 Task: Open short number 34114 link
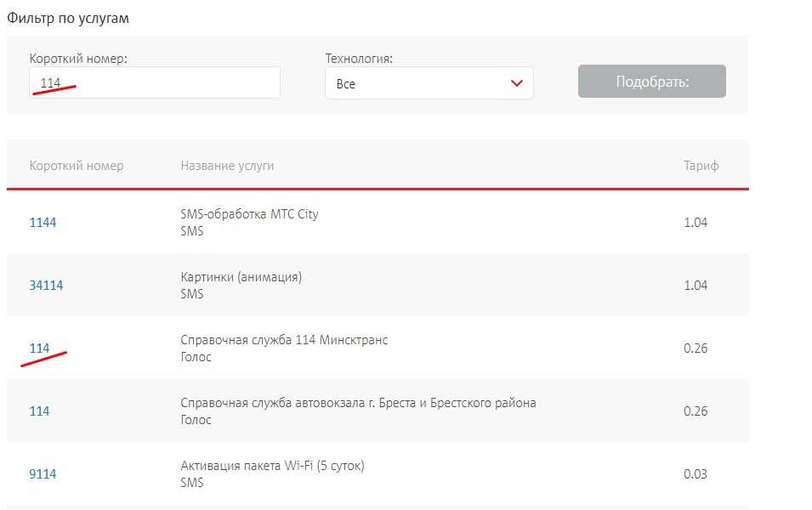[x=46, y=286]
